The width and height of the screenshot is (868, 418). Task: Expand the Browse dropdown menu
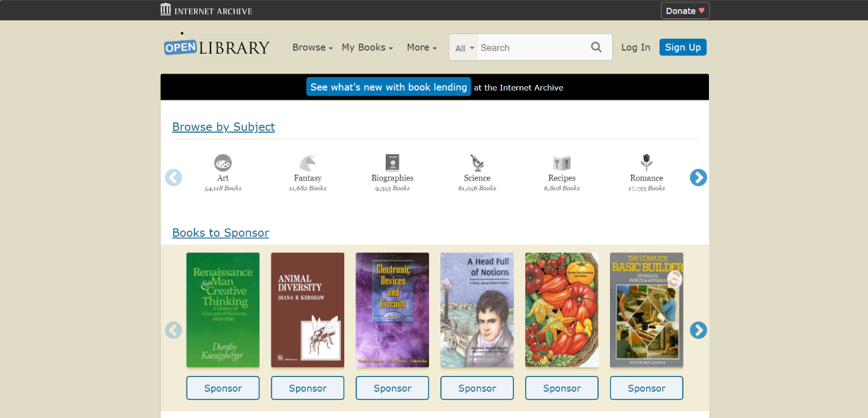click(x=312, y=47)
